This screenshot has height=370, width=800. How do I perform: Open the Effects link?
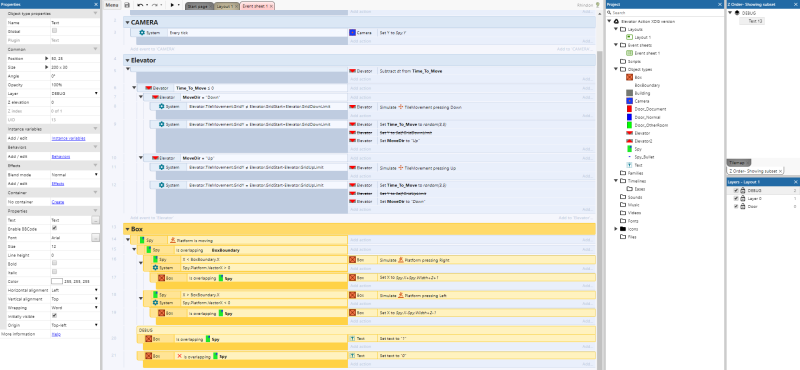(x=58, y=183)
